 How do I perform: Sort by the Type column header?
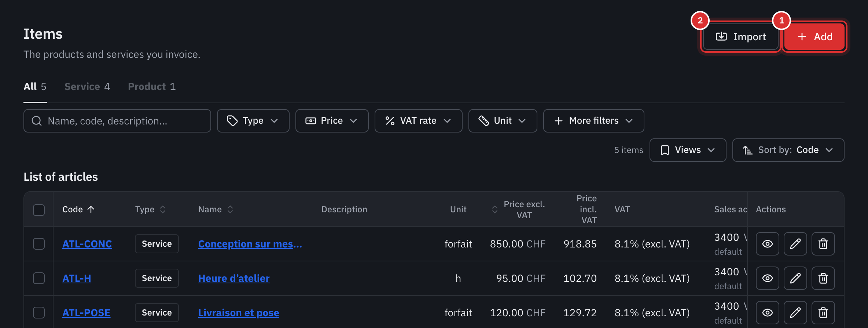150,209
